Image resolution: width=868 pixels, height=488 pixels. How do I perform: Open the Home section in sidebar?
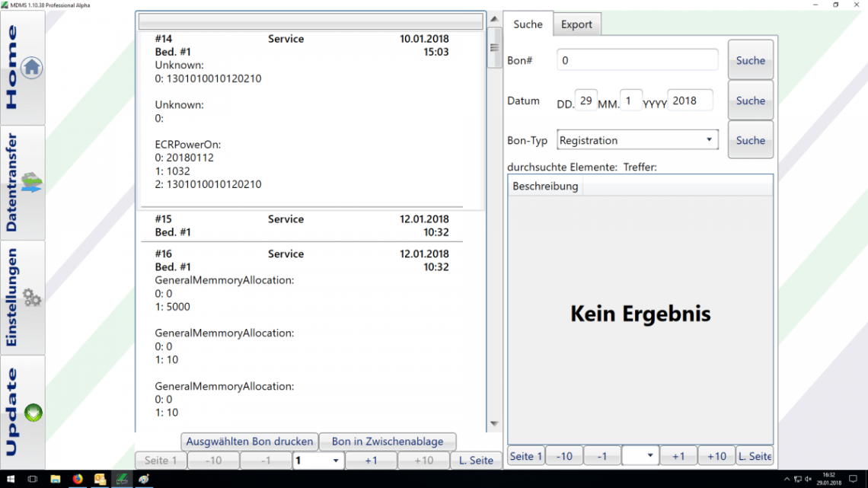24,68
